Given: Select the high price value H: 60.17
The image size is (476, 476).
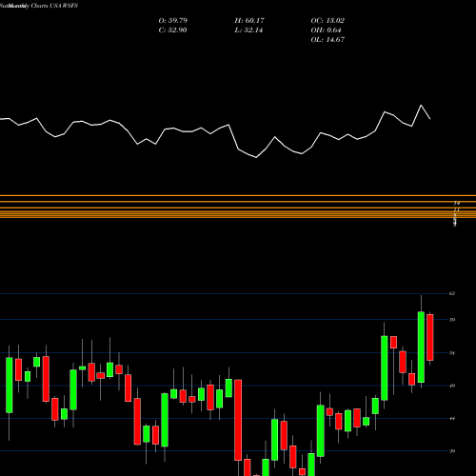Looking at the screenshot, I should [249, 21].
